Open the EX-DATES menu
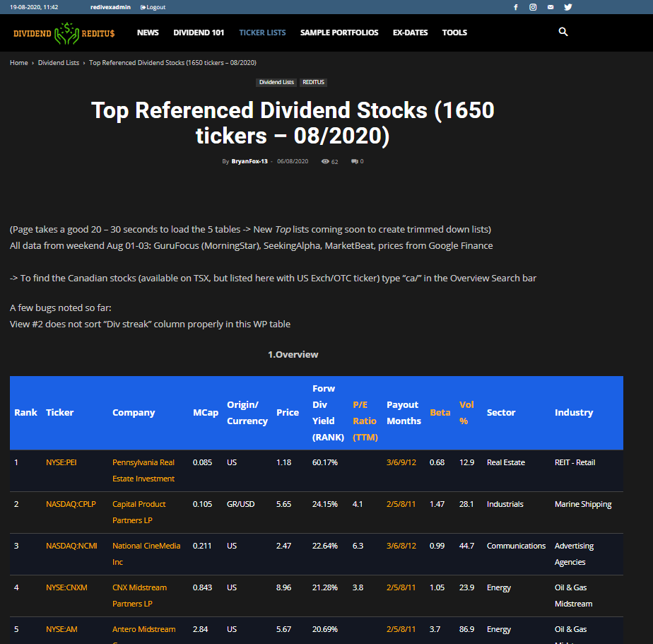The width and height of the screenshot is (653, 644). [x=410, y=33]
